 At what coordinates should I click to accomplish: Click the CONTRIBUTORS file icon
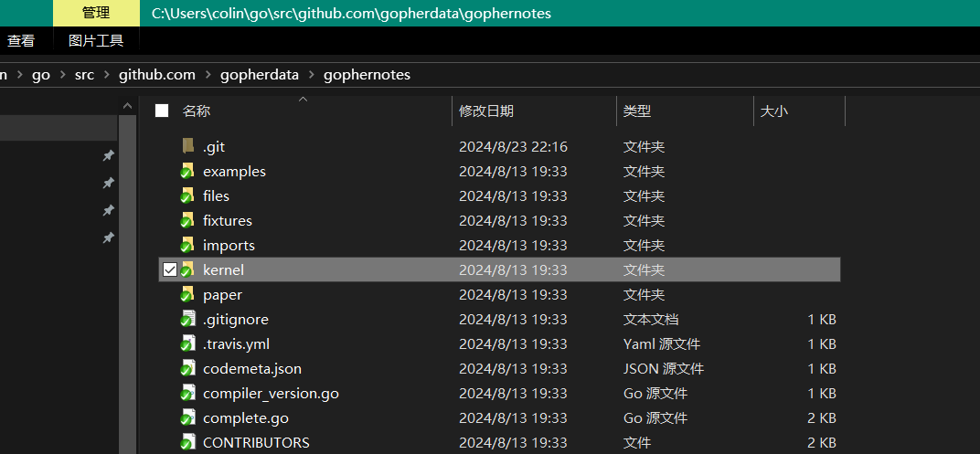[187, 442]
